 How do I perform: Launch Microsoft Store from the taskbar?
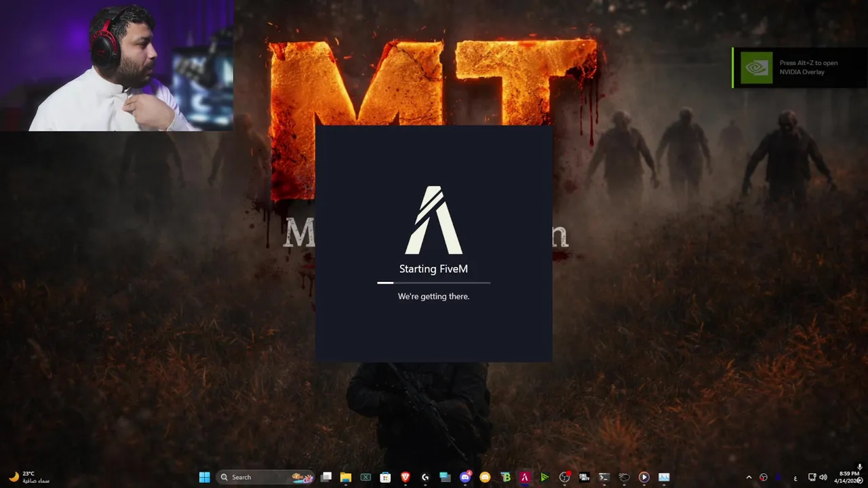pos(385,477)
